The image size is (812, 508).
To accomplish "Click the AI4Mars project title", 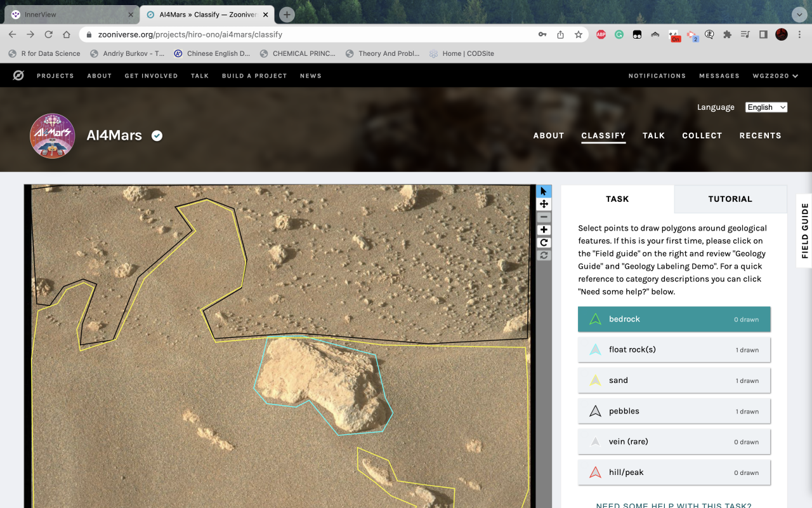I will [114, 135].
